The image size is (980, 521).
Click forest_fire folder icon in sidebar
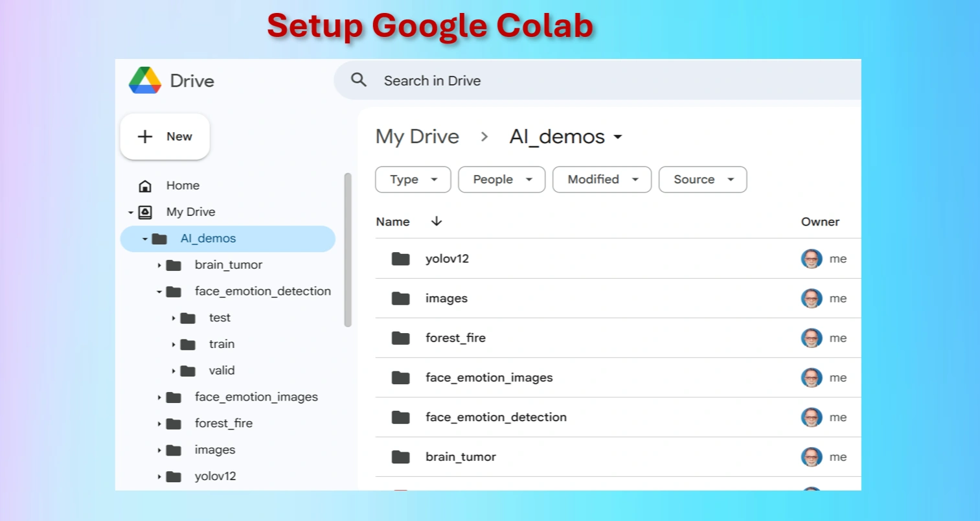click(x=174, y=424)
